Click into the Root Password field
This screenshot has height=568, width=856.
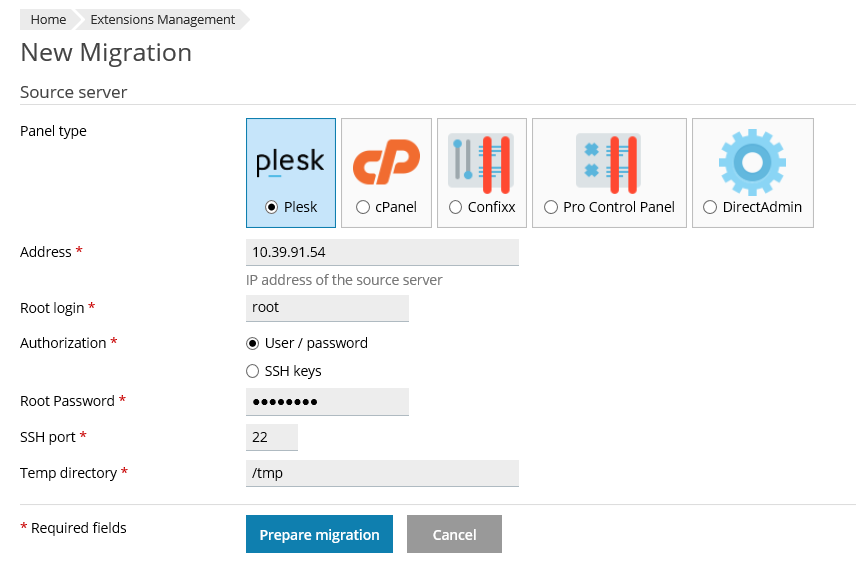[x=327, y=401]
